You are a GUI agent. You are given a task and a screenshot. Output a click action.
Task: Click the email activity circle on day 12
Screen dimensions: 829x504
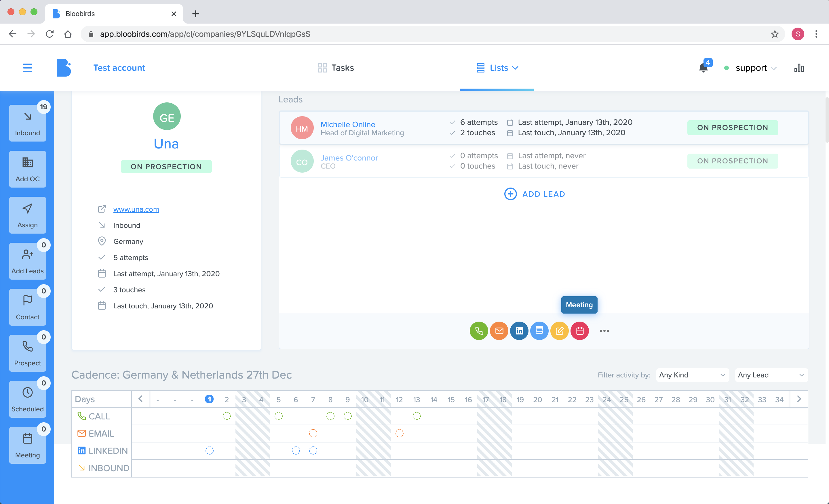click(x=399, y=434)
